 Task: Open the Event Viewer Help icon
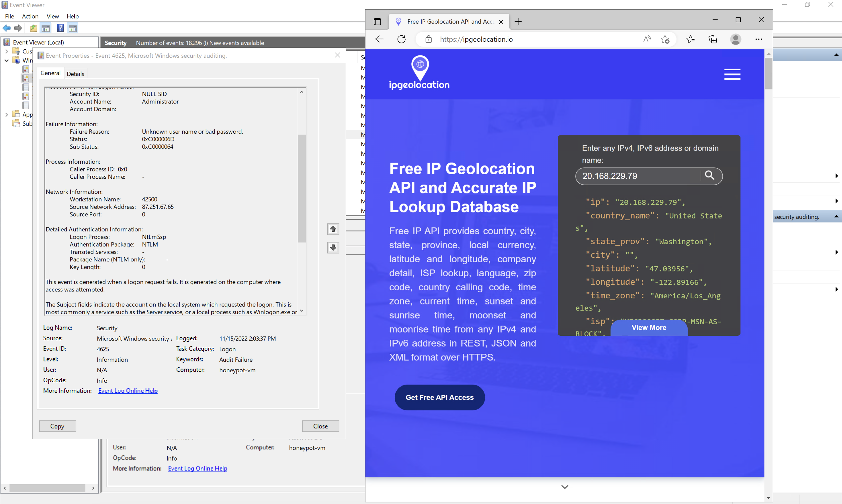pyautogui.click(x=60, y=28)
